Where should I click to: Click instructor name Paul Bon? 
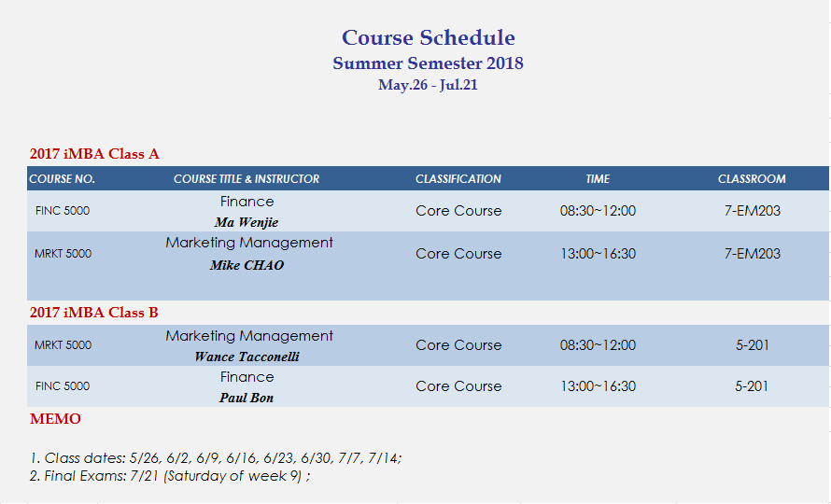coord(246,398)
